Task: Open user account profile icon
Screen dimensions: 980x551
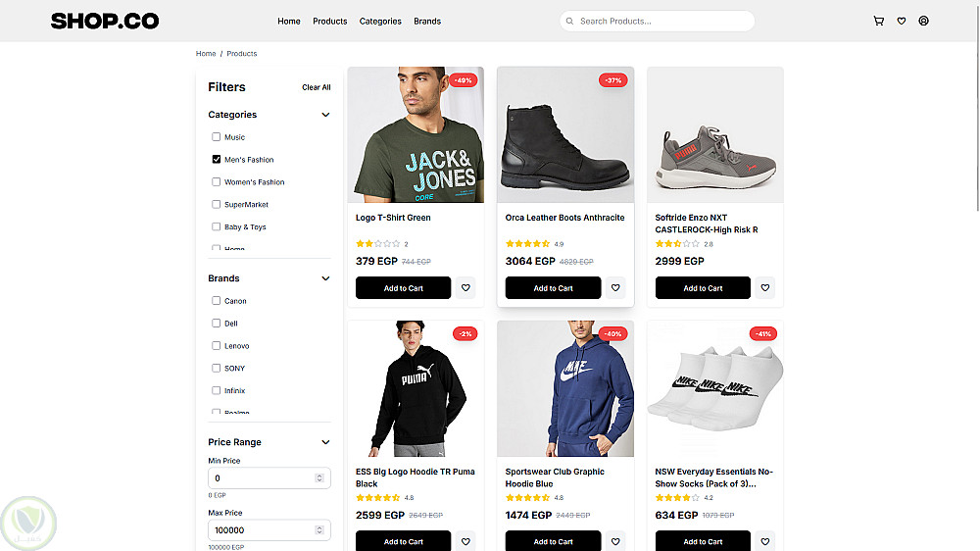Action: 923,21
